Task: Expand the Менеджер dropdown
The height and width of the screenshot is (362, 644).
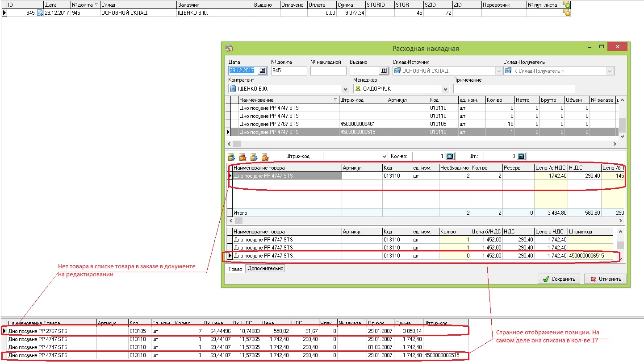Action: click(x=445, y=88)
